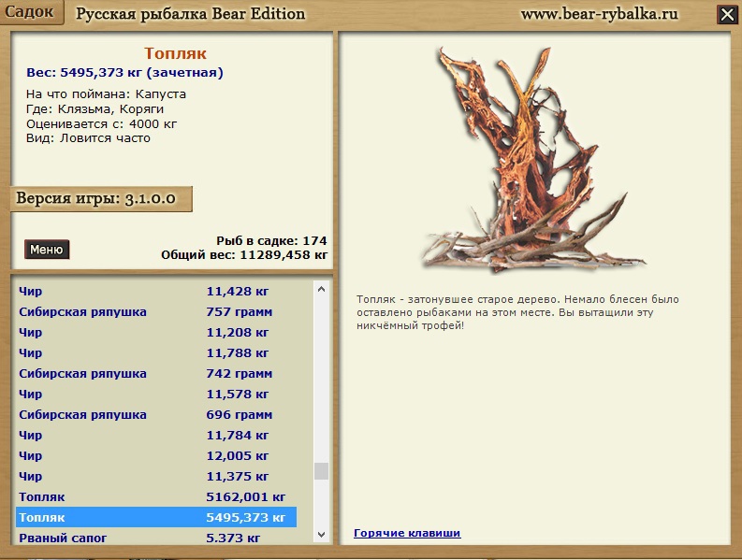Click the highlighted Топляк 5495,373 кг row
Image resolution: width=742 pixels, height=560 pixels.
(x=156, y=517)
